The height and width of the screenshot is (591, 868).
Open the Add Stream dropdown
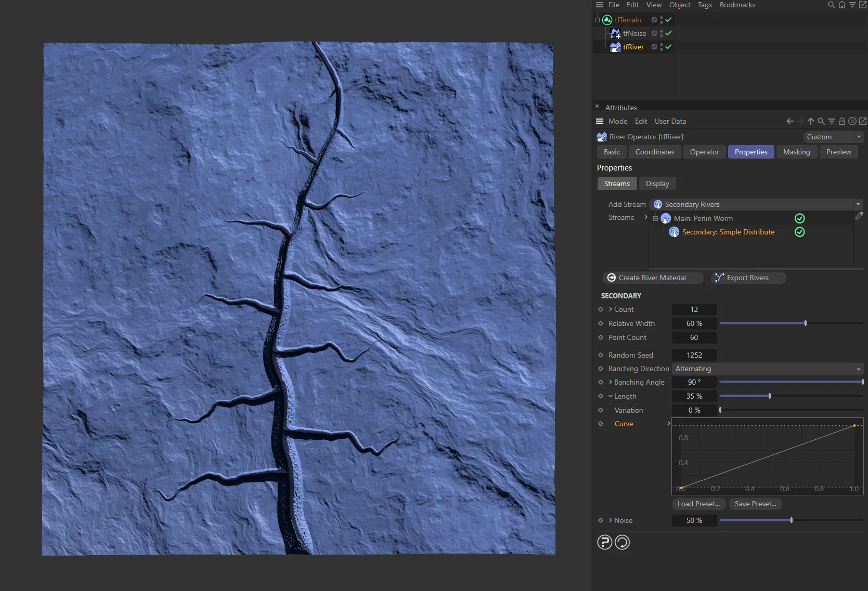[859, 204]
